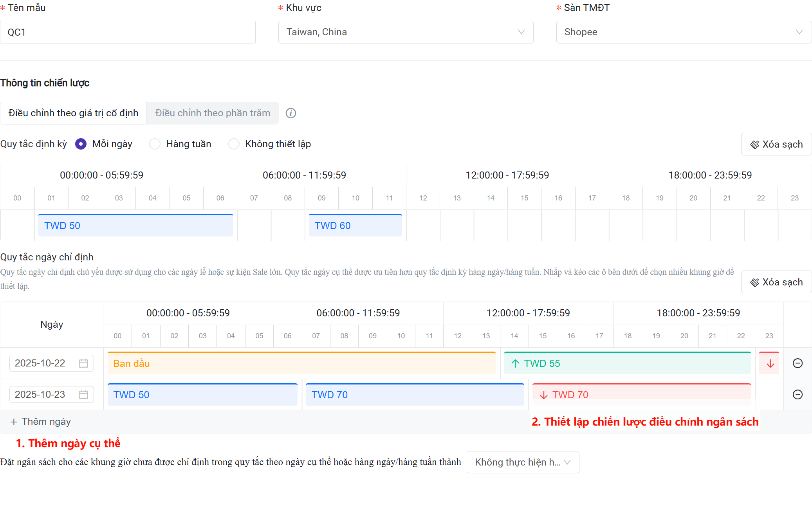Switch to Điều chỉnh theo phần trăm tab
Image resolution: width=812 pixels, height=527 pixels.
(x=213, y=113)
